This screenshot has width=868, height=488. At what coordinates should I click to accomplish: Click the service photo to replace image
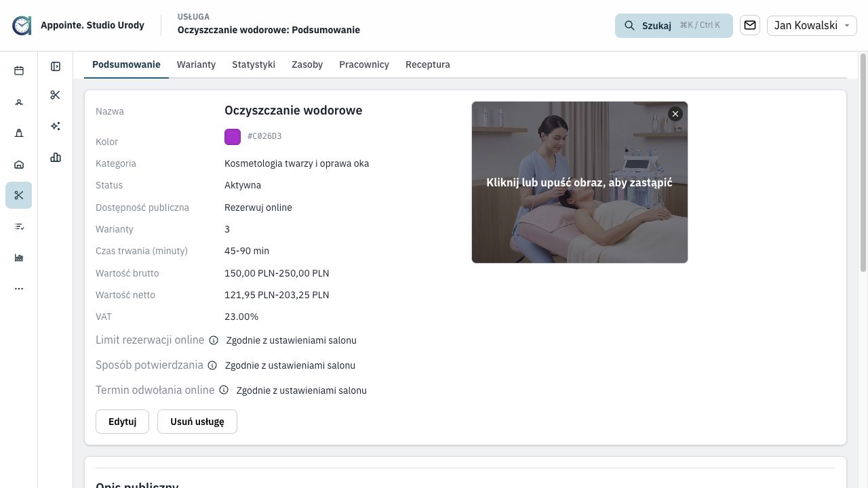(580, 182)
